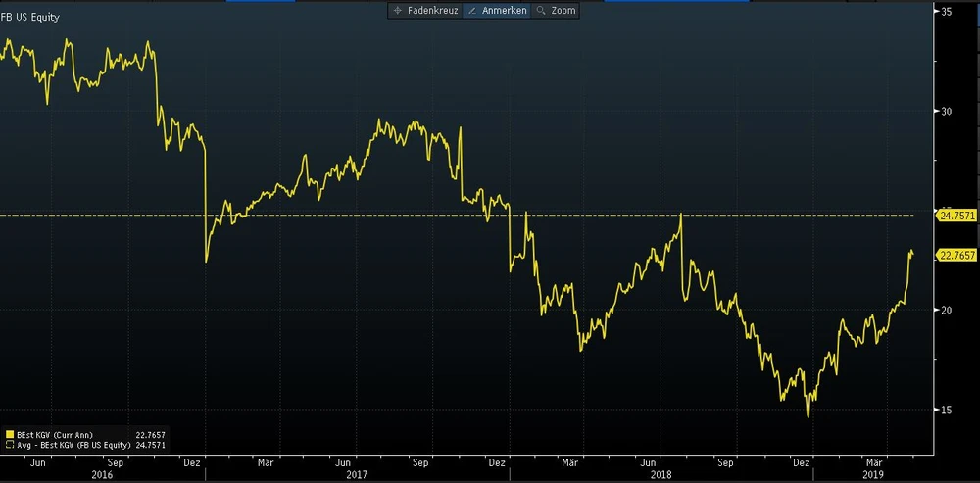This screenshot has height=483, width=980.
Task: Click the 2017 year label on time axis
Action: (x=357, y=473)
